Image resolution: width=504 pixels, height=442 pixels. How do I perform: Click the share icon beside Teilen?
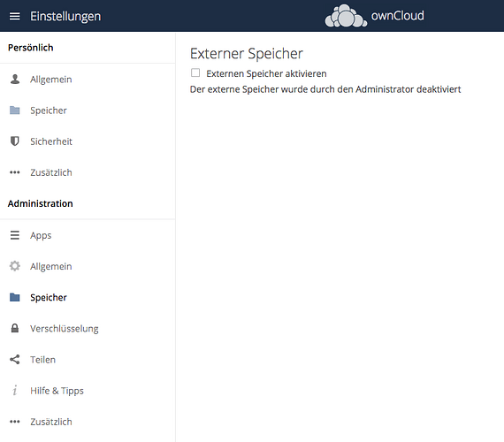[15, 360]
